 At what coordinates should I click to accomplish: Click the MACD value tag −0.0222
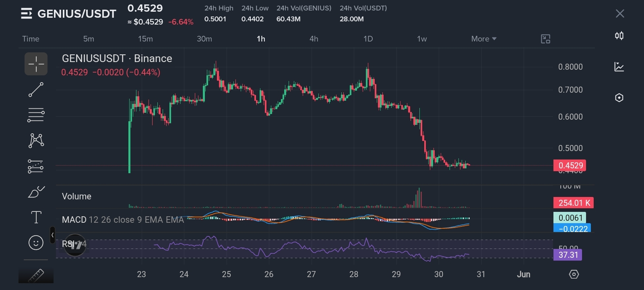tap(572, 228)
